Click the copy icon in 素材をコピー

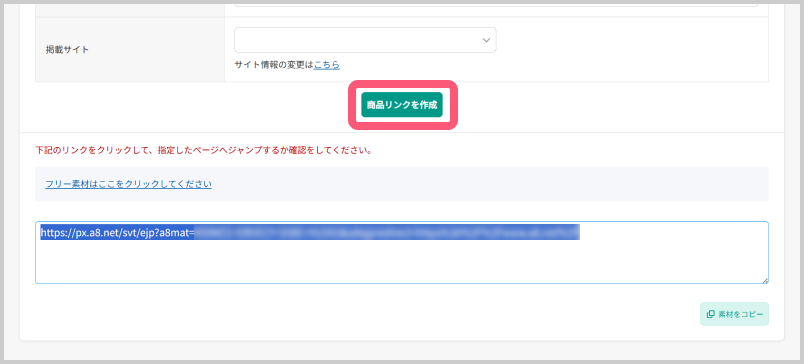pos(711,314)
